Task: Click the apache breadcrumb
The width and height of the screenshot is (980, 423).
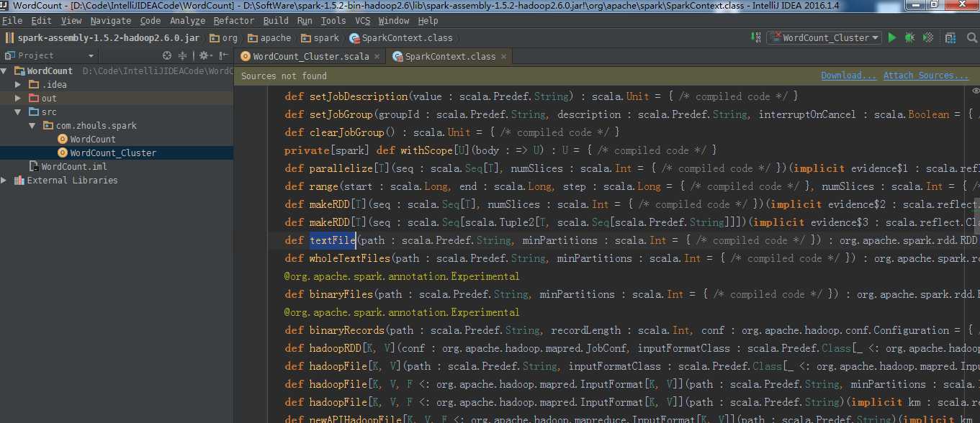Action: (269, 37)
